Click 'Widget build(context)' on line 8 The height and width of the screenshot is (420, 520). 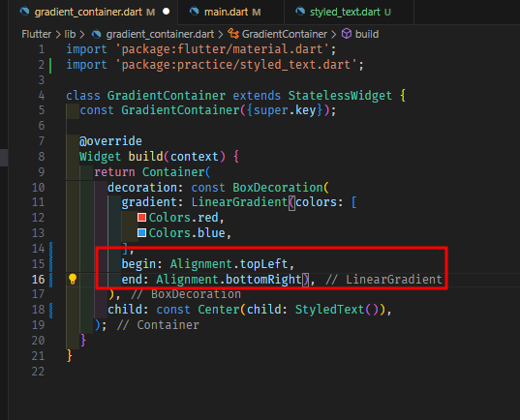coord(152,157)
